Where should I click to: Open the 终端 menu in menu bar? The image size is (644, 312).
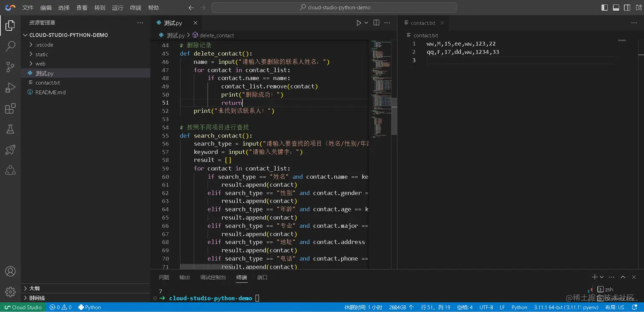135,8
